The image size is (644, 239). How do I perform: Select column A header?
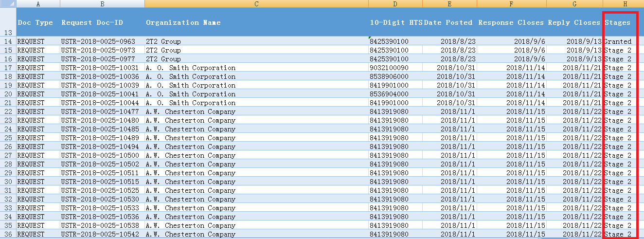pyautogui.click(x=38, y=4)
